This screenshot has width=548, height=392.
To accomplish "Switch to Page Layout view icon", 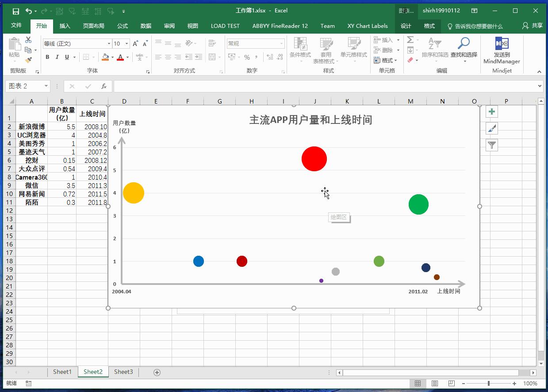I will 434,383.
